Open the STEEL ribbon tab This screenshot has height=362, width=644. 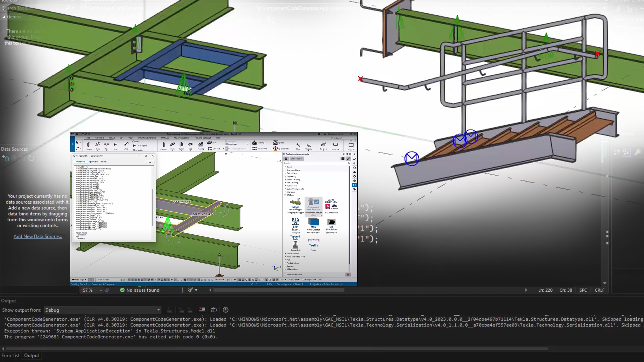[88, 138]
